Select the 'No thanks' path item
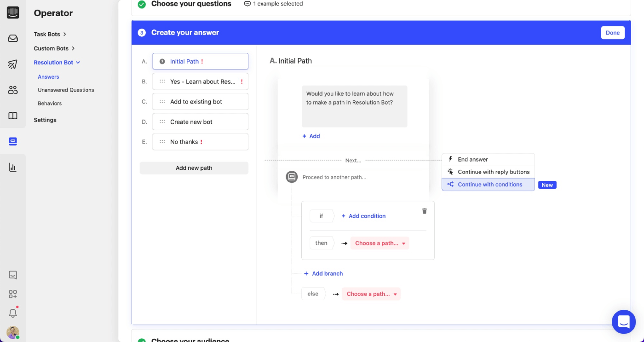Viewport: 644px width, 342px height. point(200,142)
